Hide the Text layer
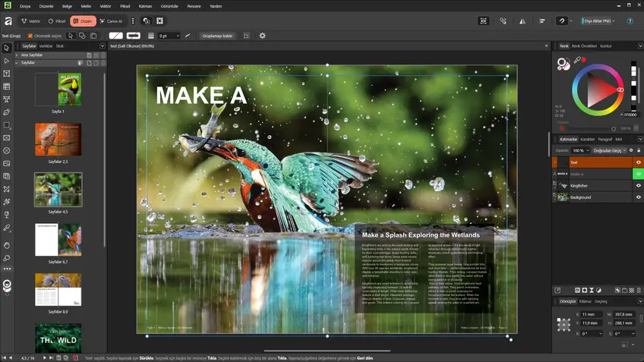644x362 pixels. click(x=638, y=162)
